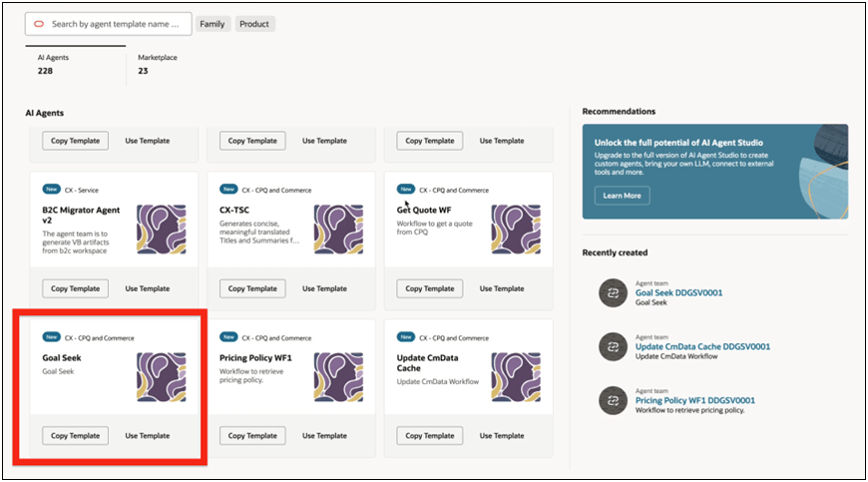Open the Update CmData Cache DDGSV0001 link
Screen dimensions: 868x482
(x=702, y=346)
